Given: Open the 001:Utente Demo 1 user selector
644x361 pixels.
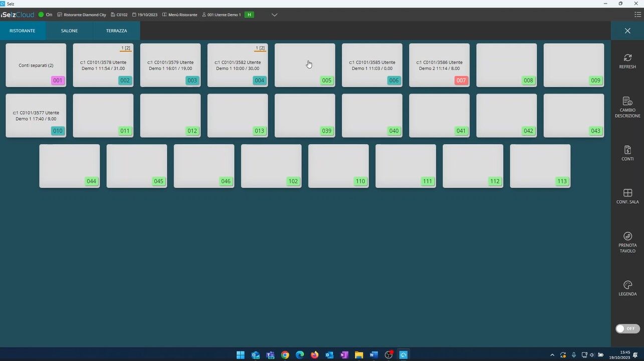Looking at the screenshot, I should pos(221,15).
